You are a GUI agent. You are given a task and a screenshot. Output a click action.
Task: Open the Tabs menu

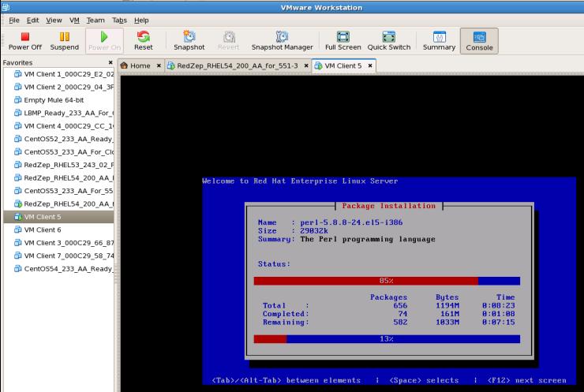[119, 20]
